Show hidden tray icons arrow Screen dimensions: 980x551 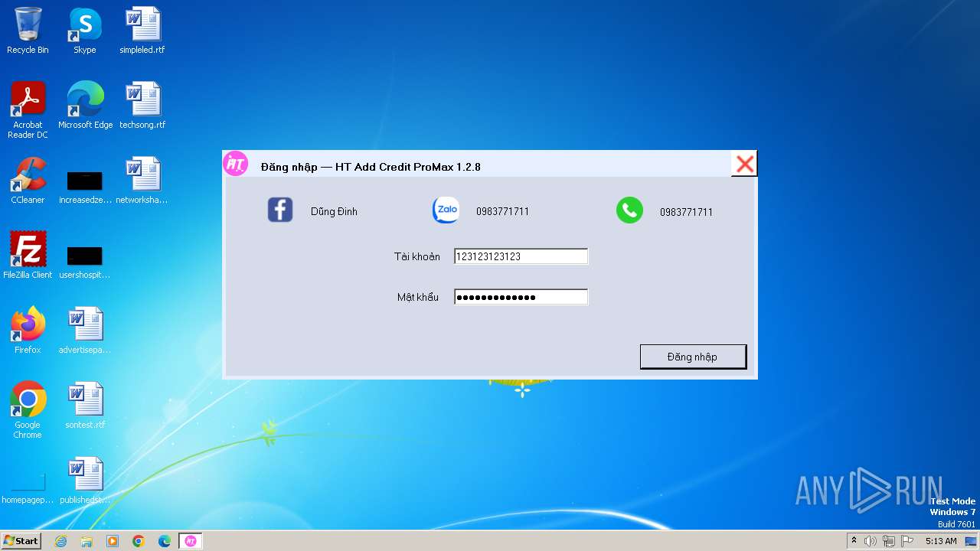coord(854,541)
